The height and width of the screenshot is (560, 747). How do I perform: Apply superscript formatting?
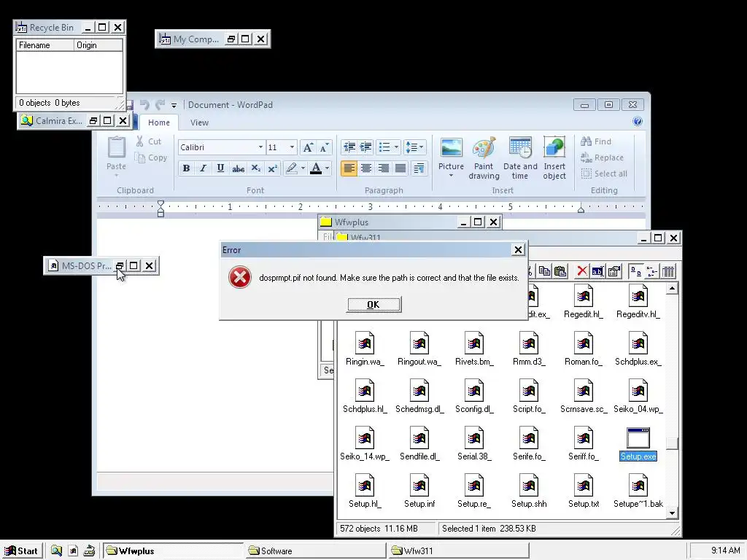(273, 168)
